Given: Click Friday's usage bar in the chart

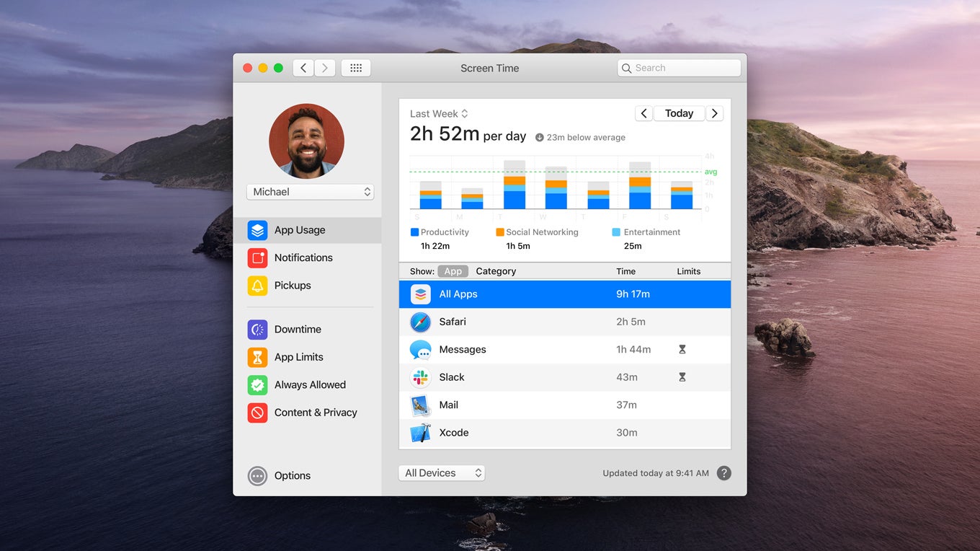Looking at the screenshot, I should click(x=639, y=188).
